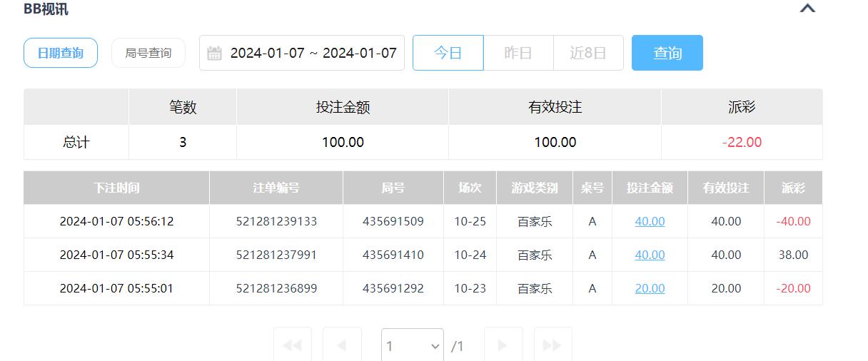Select round number 435691509
This screenshot has width=868, height=361.
point(393,221)
